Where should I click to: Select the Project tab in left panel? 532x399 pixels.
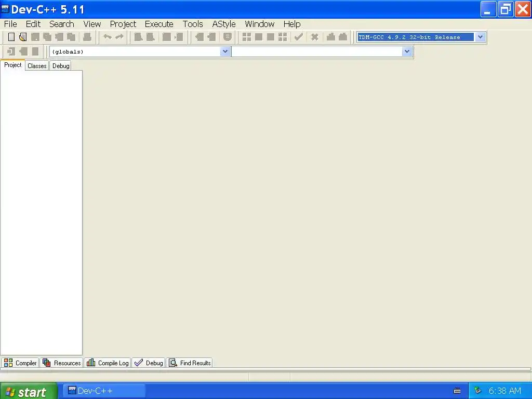tap(12, 65)
